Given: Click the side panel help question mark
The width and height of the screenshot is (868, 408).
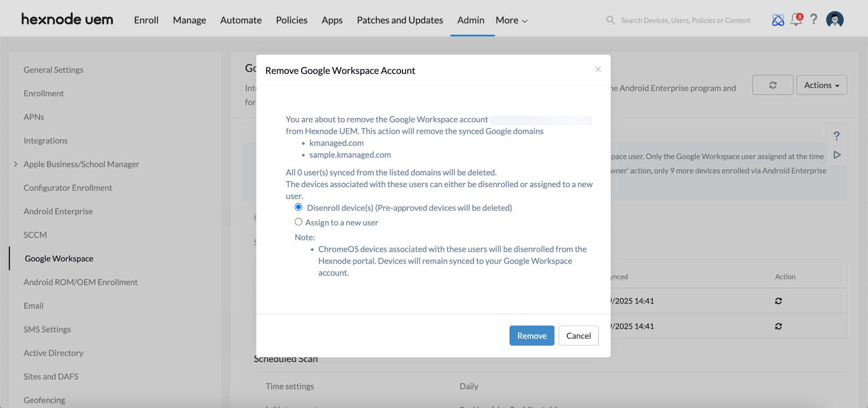Looking at the screenshot, I should click(x=837, y=136).
